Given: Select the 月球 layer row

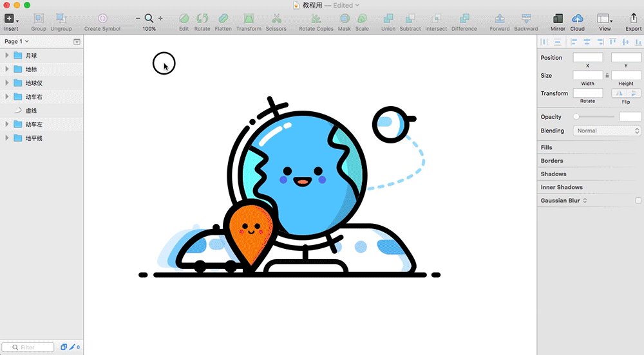Looking at the screenshot, I should [41, 55].
